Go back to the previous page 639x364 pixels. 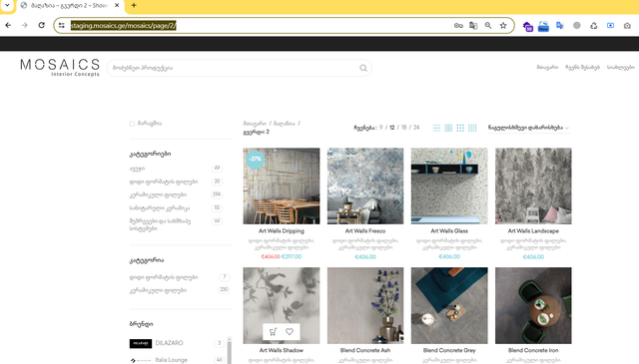(8, 25)
